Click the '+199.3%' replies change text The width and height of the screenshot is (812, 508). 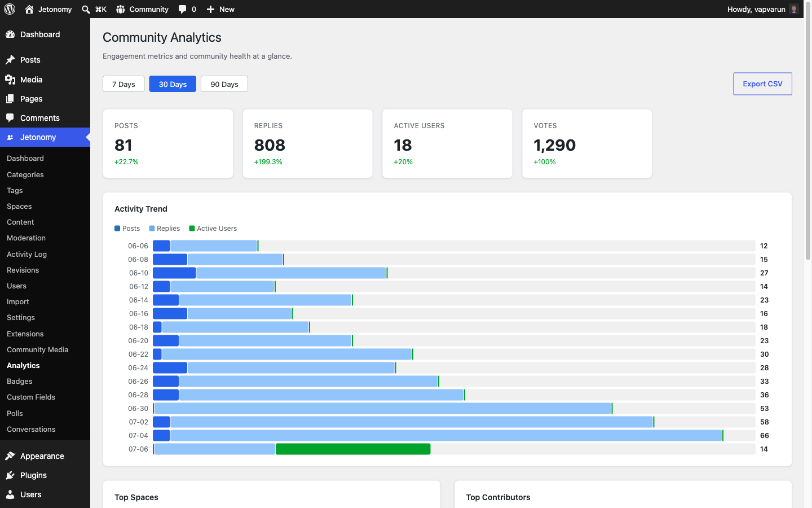point(268,162)
